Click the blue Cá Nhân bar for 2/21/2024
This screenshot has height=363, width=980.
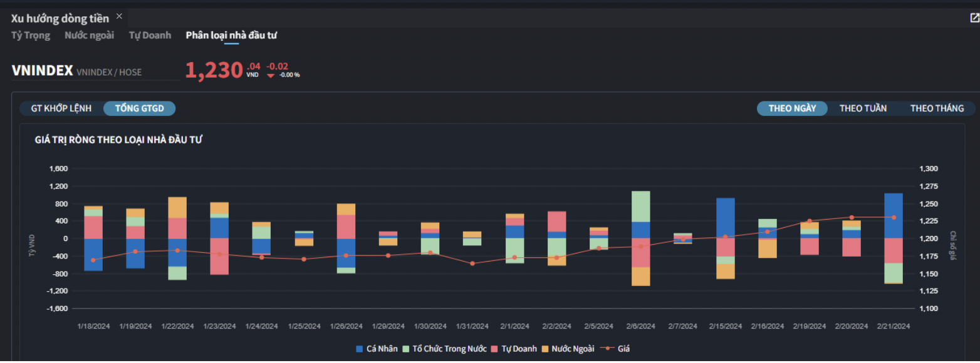[893, 216]
